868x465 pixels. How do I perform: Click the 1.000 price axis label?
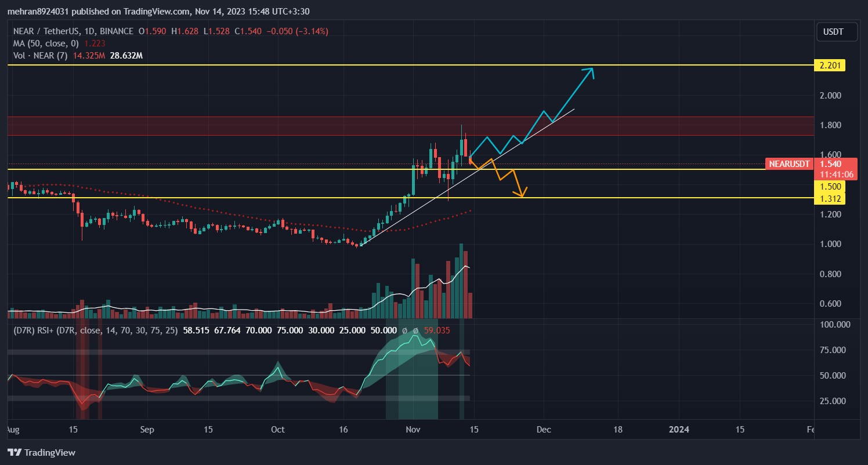[x=830, y=244]
